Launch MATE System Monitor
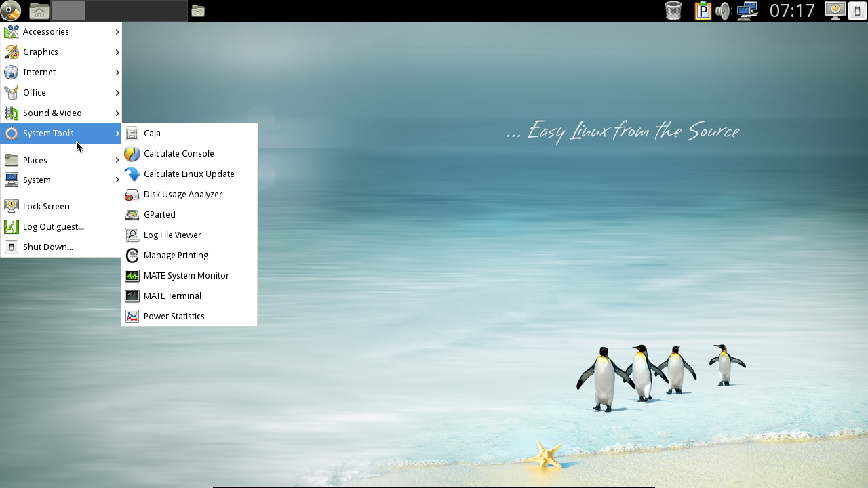 pyautogui.click(x=189, y=275)
